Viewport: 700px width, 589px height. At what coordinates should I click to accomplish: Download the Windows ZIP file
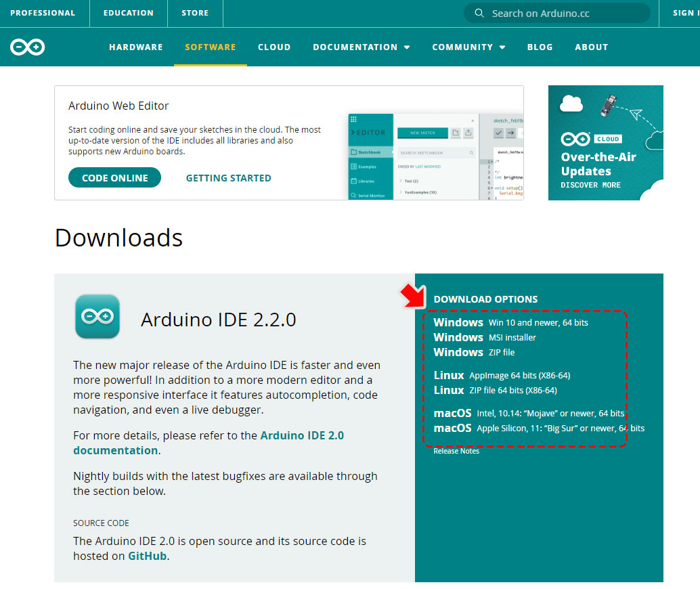[474, 352]
